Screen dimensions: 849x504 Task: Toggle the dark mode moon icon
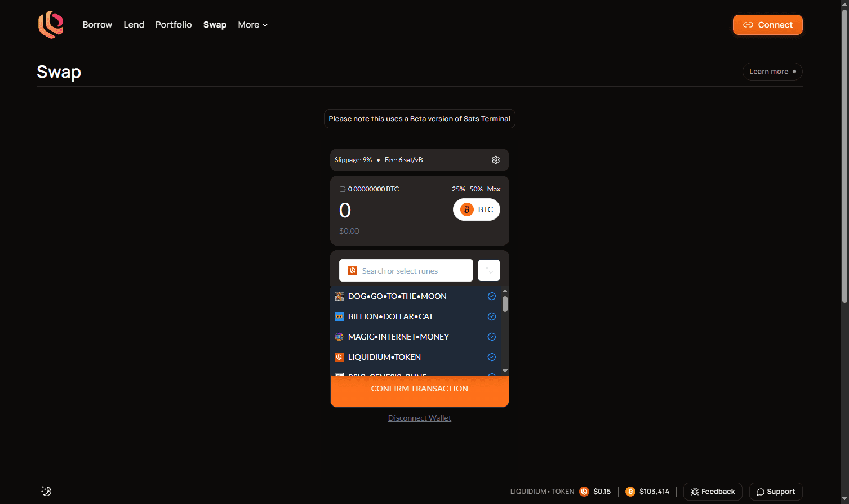(x=46, y=491)
